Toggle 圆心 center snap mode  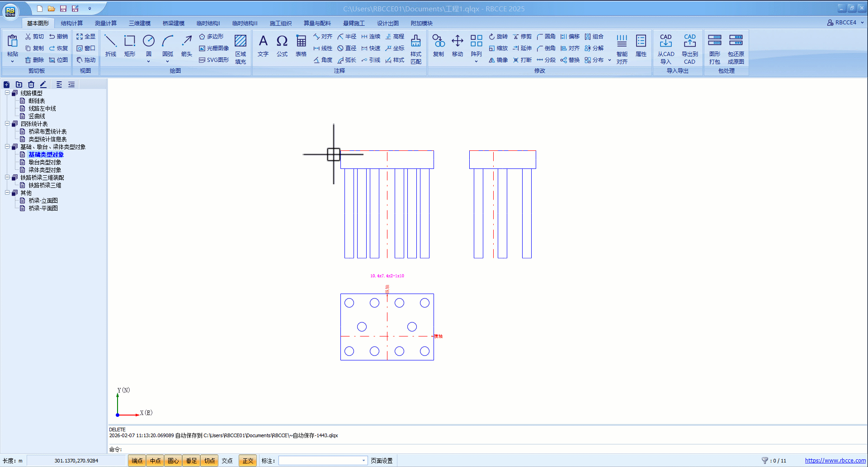pos(173,461)
